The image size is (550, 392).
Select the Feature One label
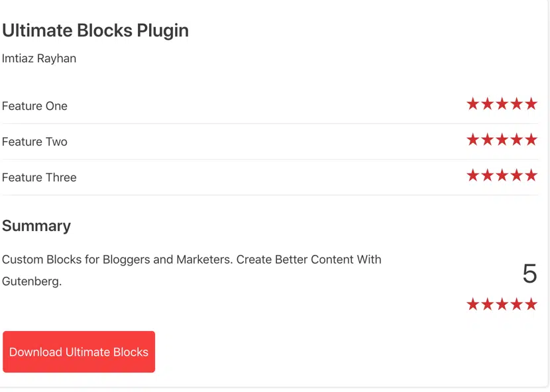pyautogui.click(x=34, y=106)
